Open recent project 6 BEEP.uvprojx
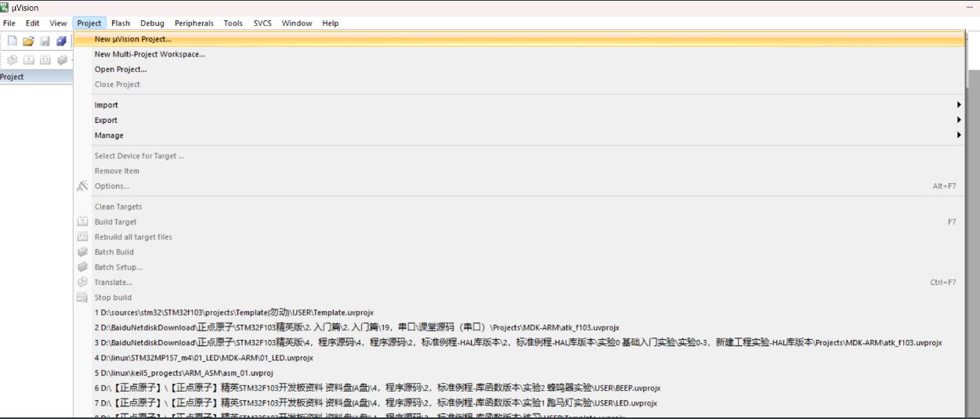Viewport: 980px width, 419px height. click(519, 388)
